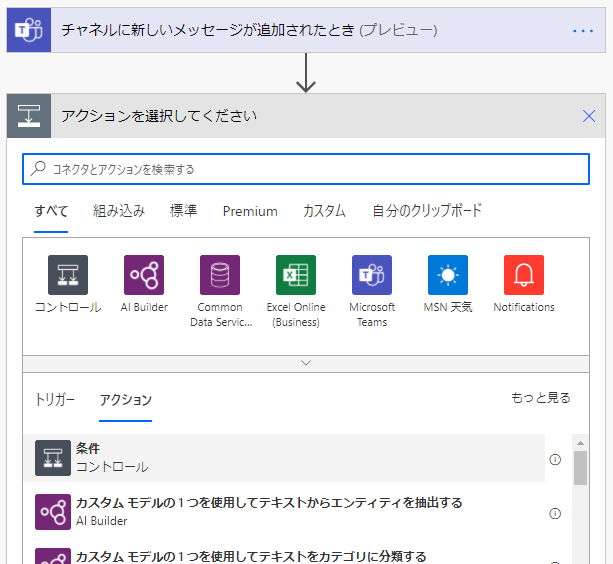Choose the 条件 control action
The image size is (613, 564).
click(284, 458)
